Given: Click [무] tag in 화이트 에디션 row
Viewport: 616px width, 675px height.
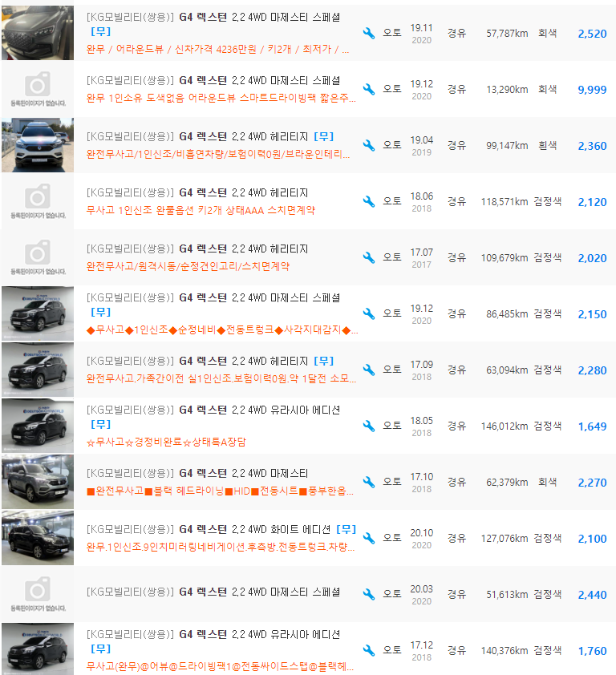Looking at the screenshot, I should [x=346, y=529].
